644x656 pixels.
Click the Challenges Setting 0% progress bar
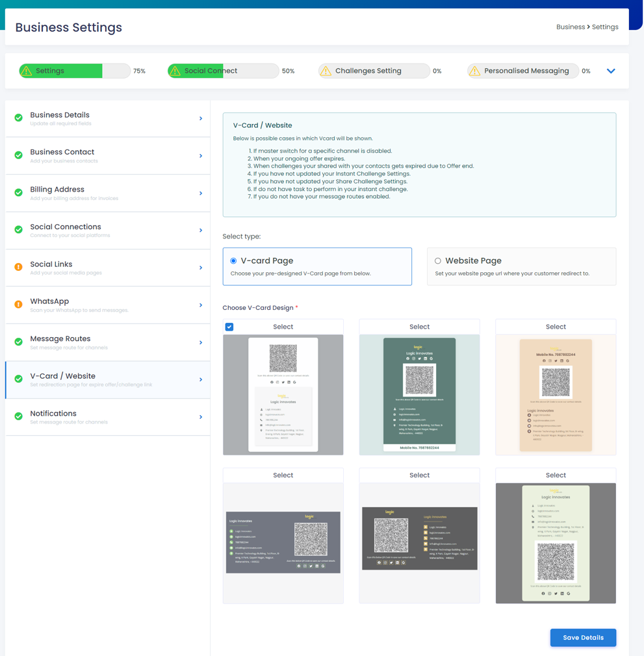pos(374,71)
